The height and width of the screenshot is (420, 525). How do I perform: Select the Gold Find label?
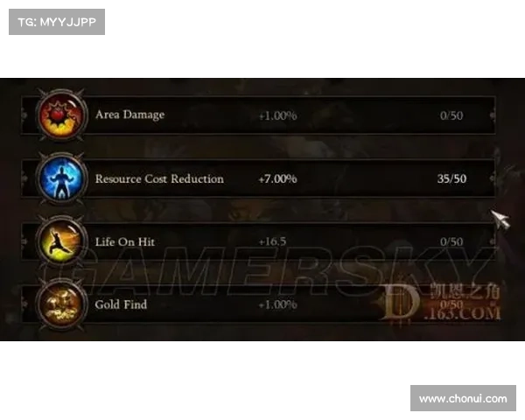click(x=121, y=304)
